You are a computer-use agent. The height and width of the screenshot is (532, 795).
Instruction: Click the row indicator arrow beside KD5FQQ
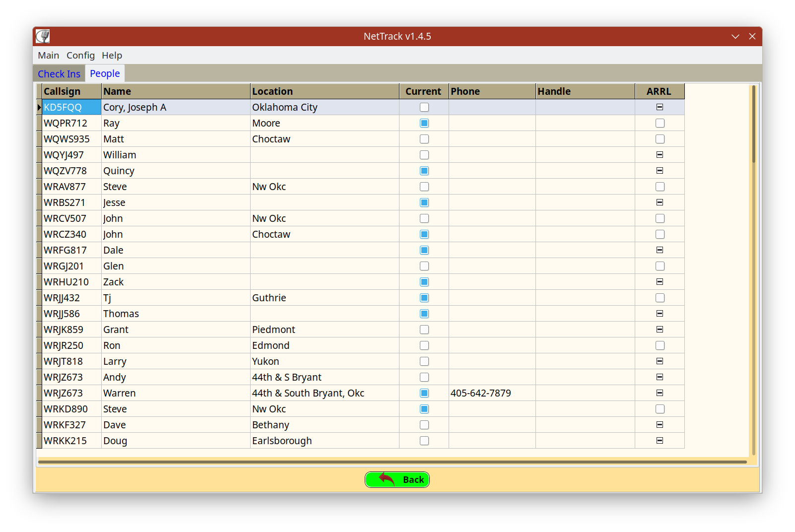(39, 107)
